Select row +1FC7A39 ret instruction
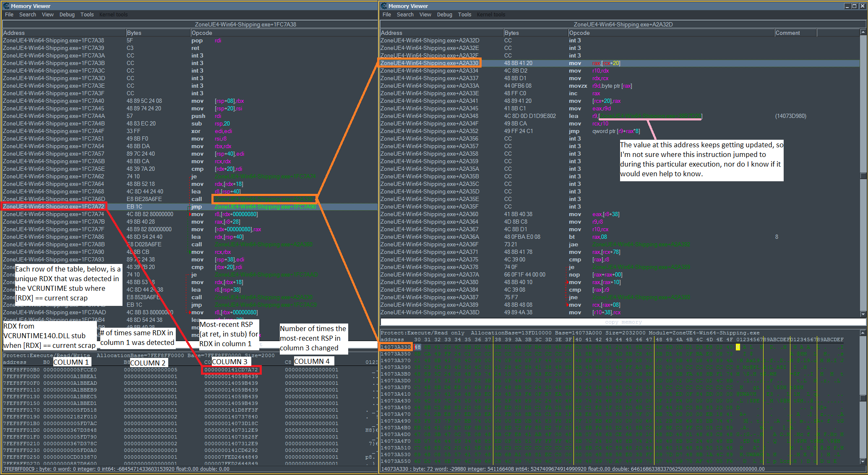 point(190,48)
